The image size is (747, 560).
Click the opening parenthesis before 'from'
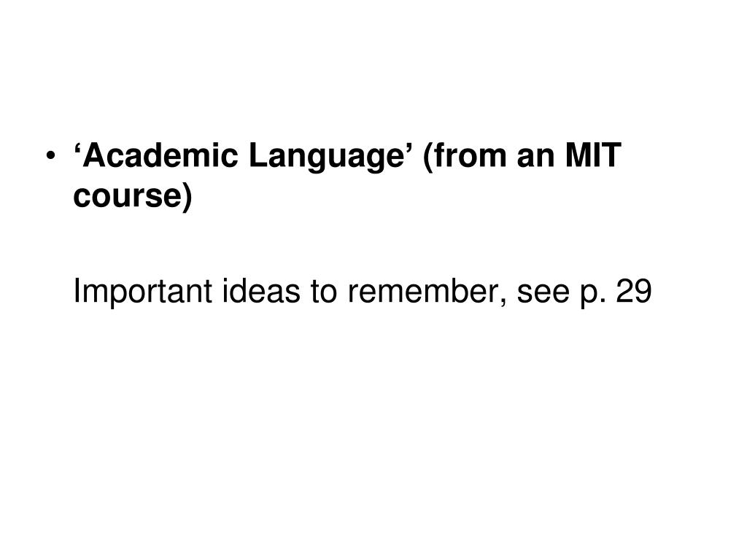(427, 157)
